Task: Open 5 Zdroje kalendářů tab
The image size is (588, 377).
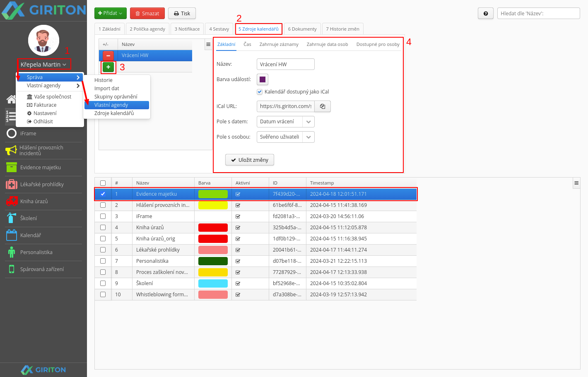Action: point(258,29)
